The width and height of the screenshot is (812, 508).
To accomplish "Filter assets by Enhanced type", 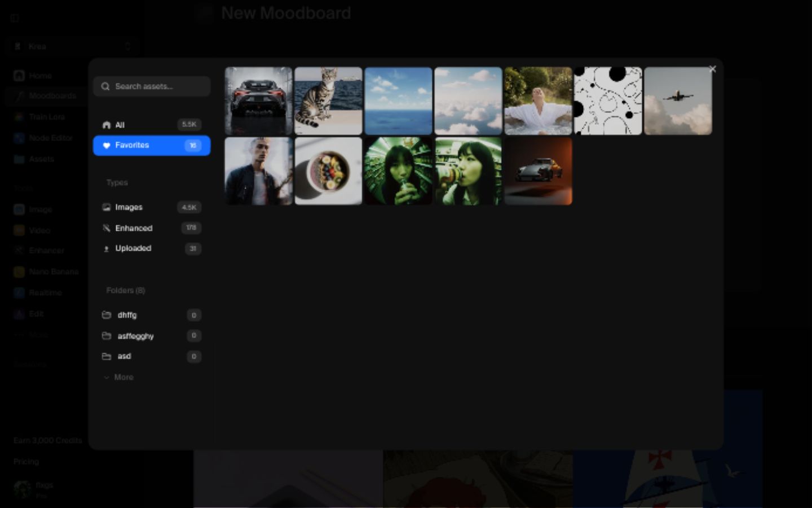I will 152,228.
